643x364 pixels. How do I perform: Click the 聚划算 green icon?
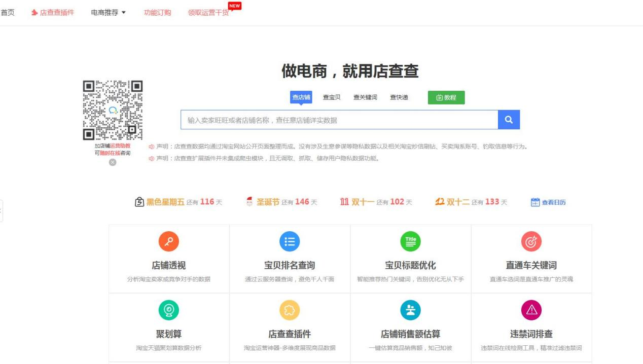(169, 310)
